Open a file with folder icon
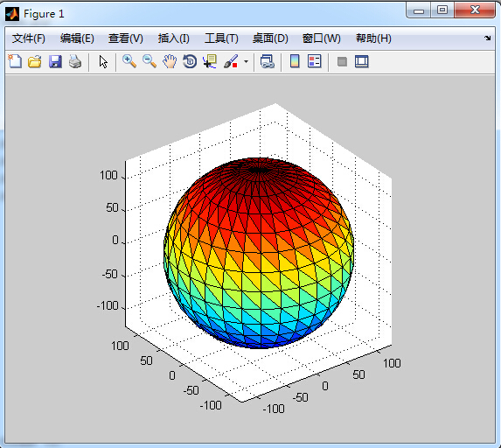This screenshot has height=448, width=501. tap(35, 61)
